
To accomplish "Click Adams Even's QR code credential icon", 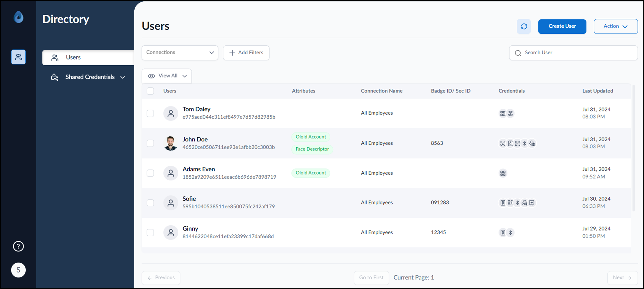I will pyautogui.click(x=503, y=173).
